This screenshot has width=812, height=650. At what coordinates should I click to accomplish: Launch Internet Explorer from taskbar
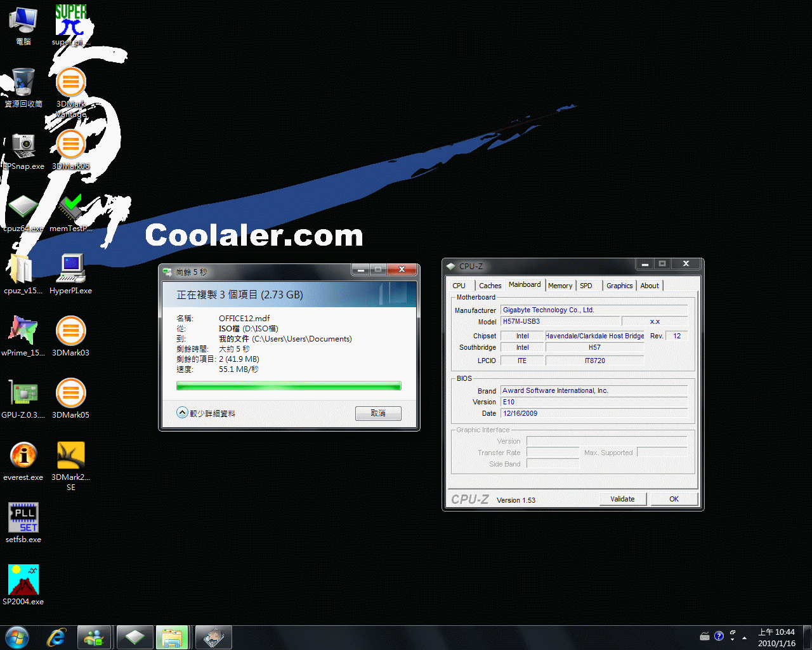coord(56,637)
